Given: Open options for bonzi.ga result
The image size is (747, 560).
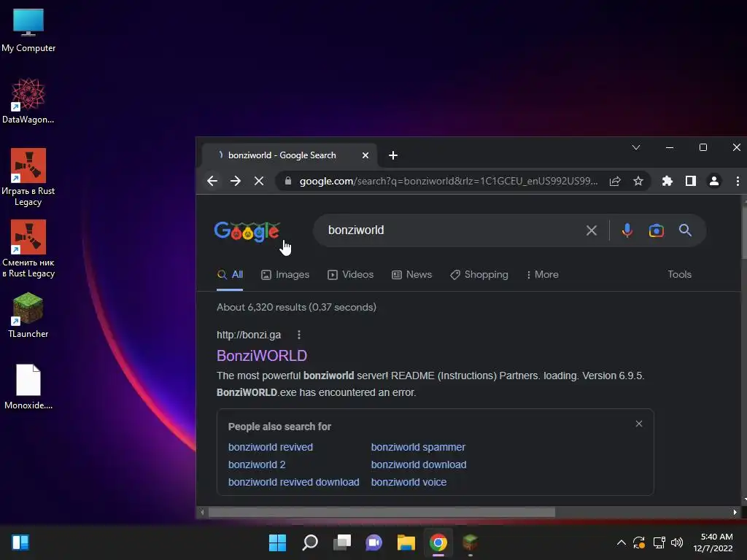Looking at the screenshot, I should tap(298, 335).
